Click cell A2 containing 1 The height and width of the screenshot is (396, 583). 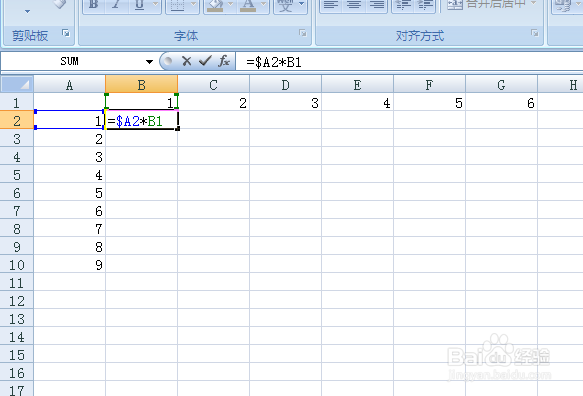pos(70,120)
